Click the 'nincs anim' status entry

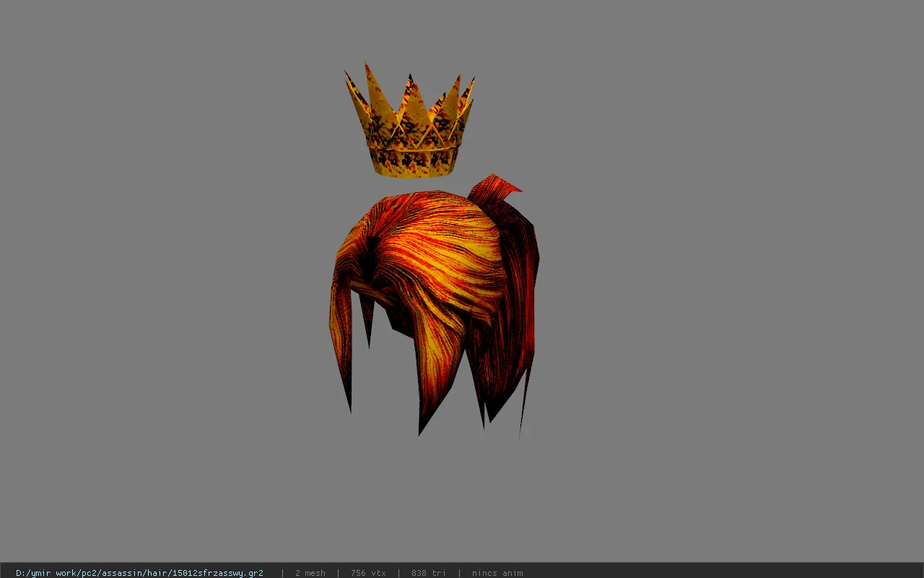click(497, 573)
